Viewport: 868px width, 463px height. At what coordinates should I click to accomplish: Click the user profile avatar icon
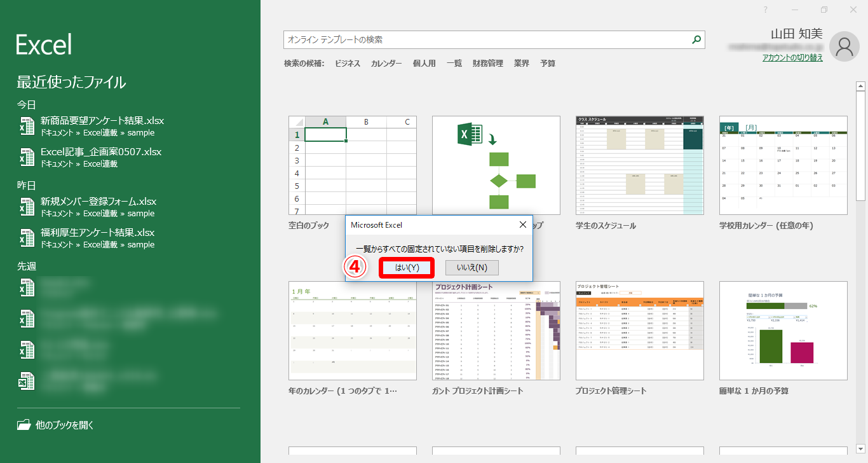click(x=844, y=46)
